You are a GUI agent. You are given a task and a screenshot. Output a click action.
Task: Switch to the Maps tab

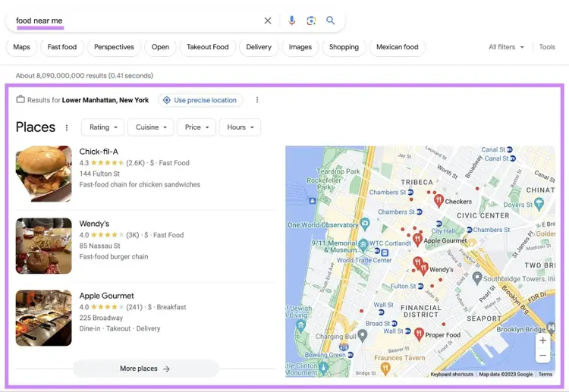point(21,47)
